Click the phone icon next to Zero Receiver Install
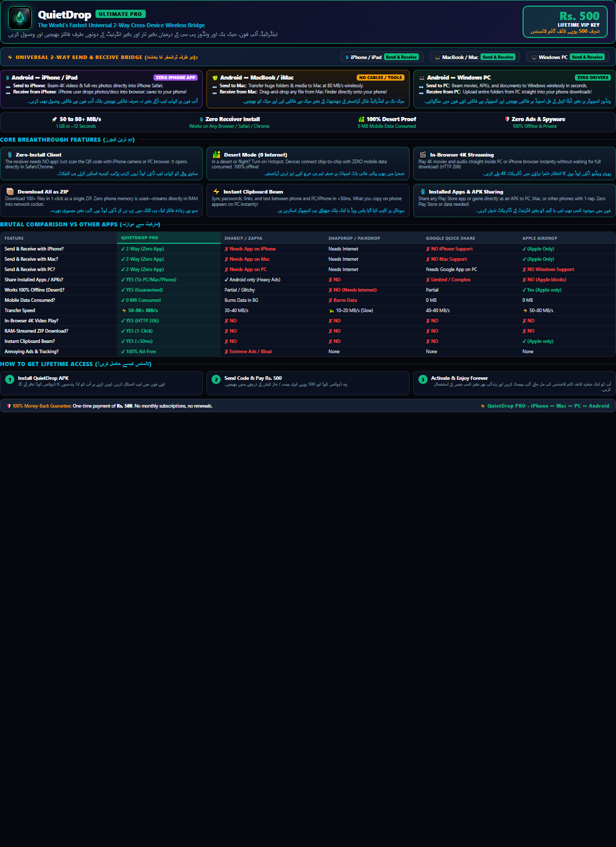Screen dimensions: 616x847 click(202, 119)
